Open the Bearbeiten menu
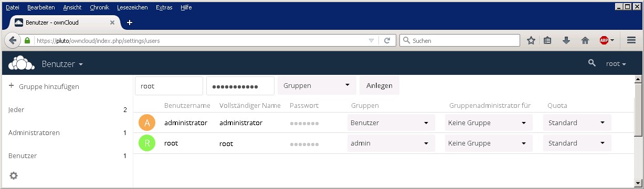 tap(41, 7)
